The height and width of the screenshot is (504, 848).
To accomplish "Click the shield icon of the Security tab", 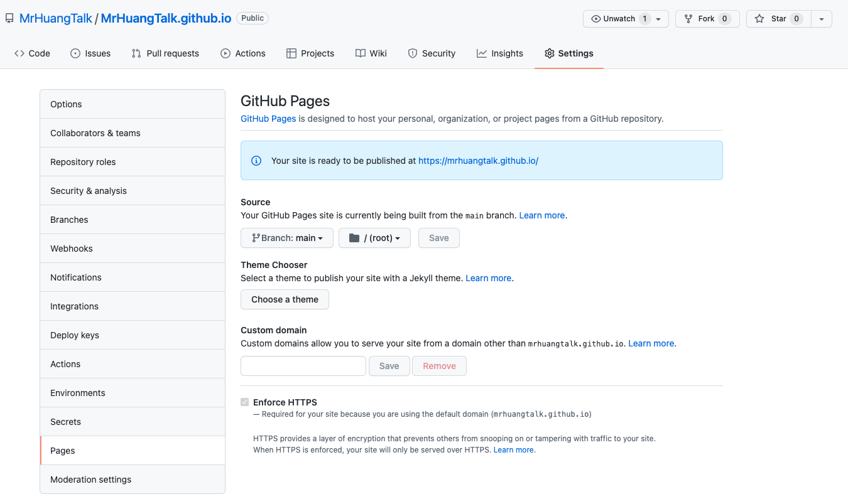I will pos(413,53).
